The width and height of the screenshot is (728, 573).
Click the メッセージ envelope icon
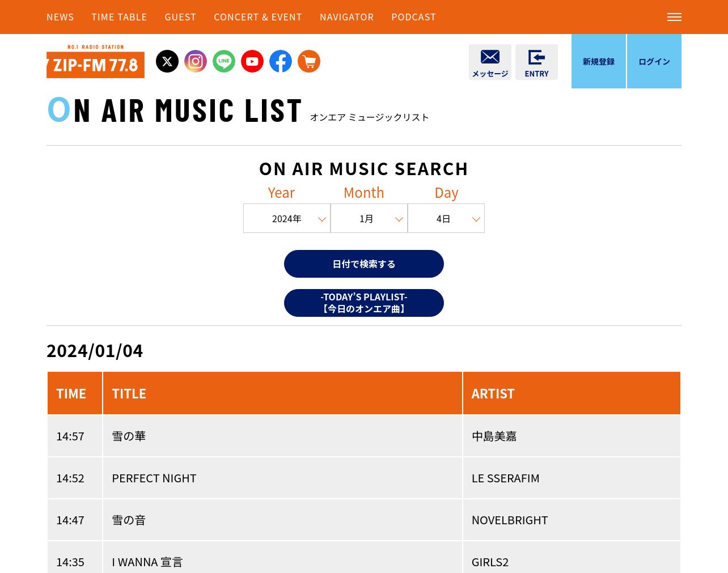click(490, 62)
